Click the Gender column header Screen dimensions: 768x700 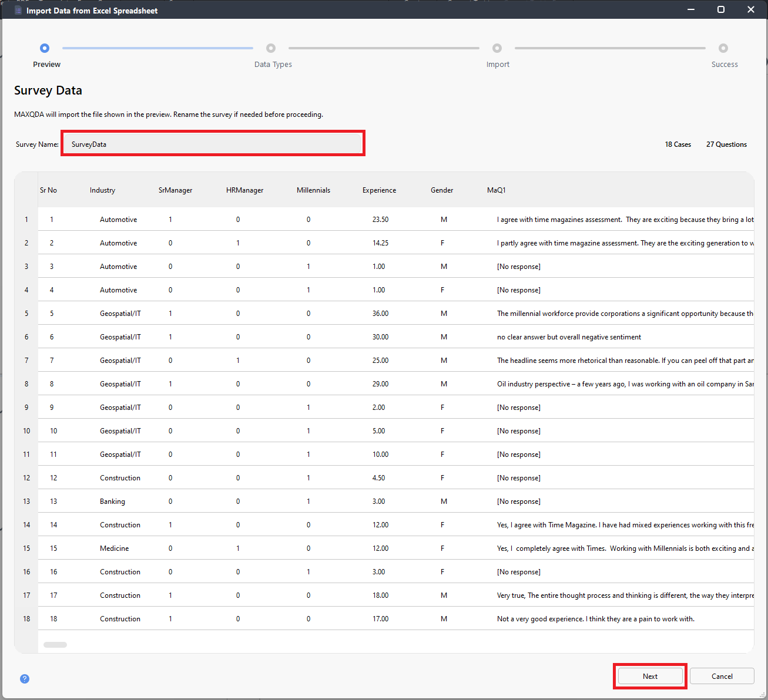click(442, 190)
